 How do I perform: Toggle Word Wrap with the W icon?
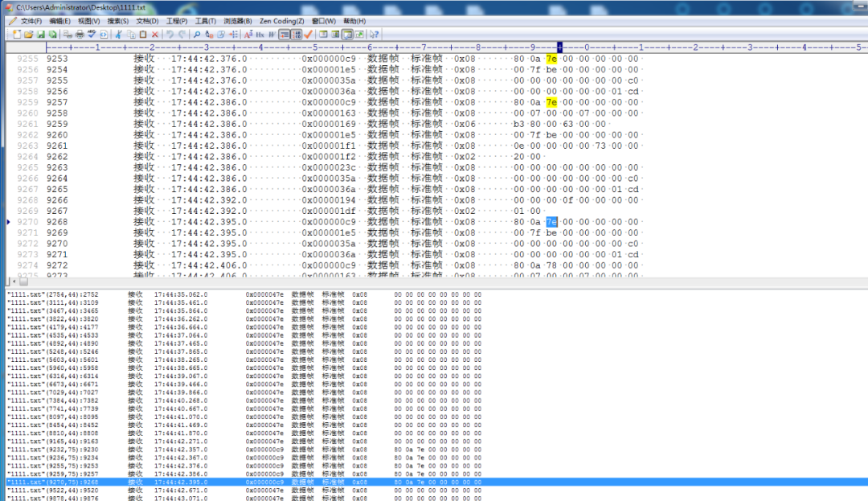pyautogui.click(x=272, y=35)
